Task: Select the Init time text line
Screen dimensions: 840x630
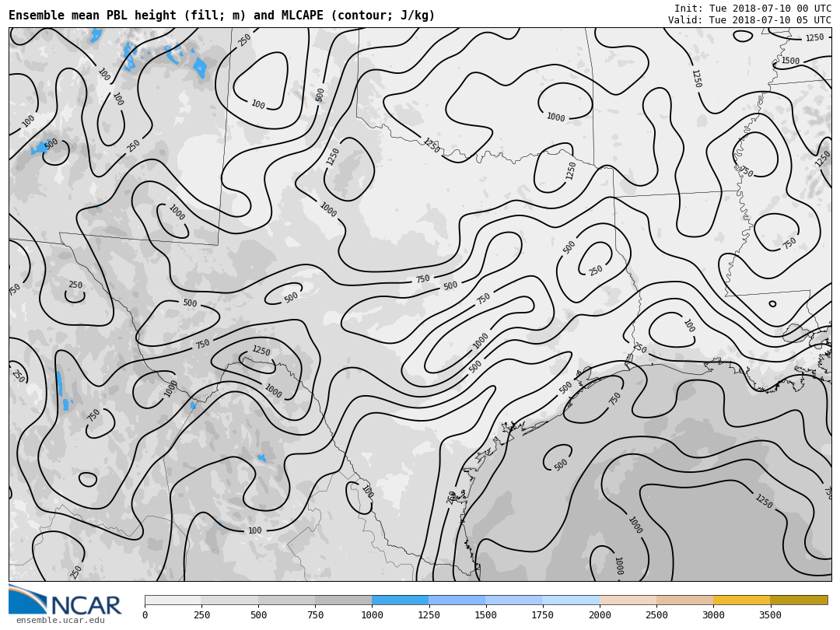Action: coord(752,9)
